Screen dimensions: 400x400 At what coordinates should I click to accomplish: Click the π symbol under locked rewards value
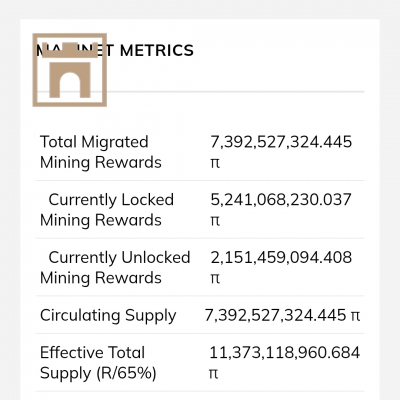(215, 221)
